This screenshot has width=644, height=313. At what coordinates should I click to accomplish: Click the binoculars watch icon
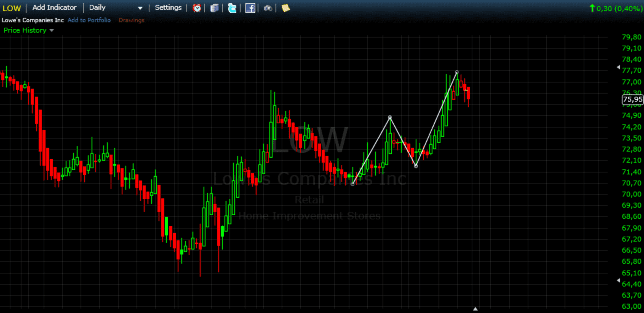(x=268, y=8)
